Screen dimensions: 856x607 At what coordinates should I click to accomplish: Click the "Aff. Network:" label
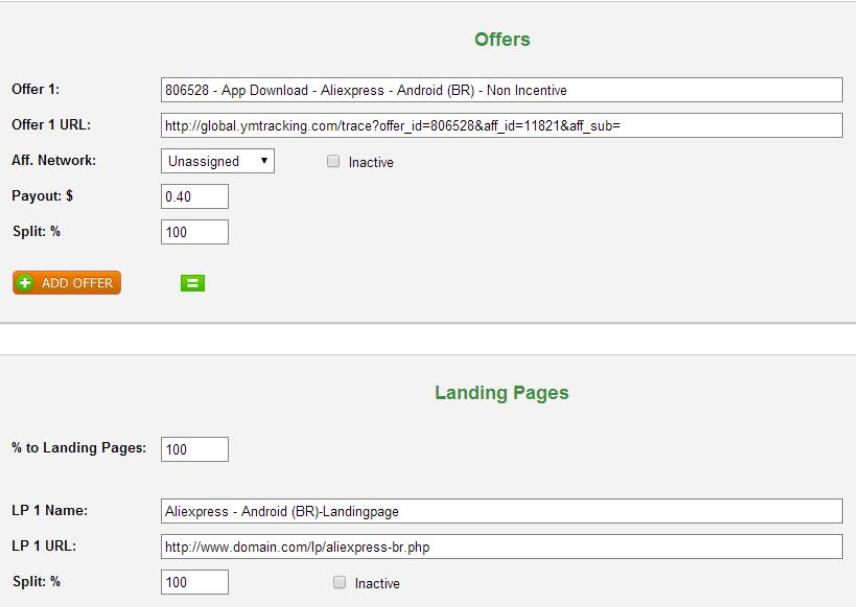[x=54, y=160]
